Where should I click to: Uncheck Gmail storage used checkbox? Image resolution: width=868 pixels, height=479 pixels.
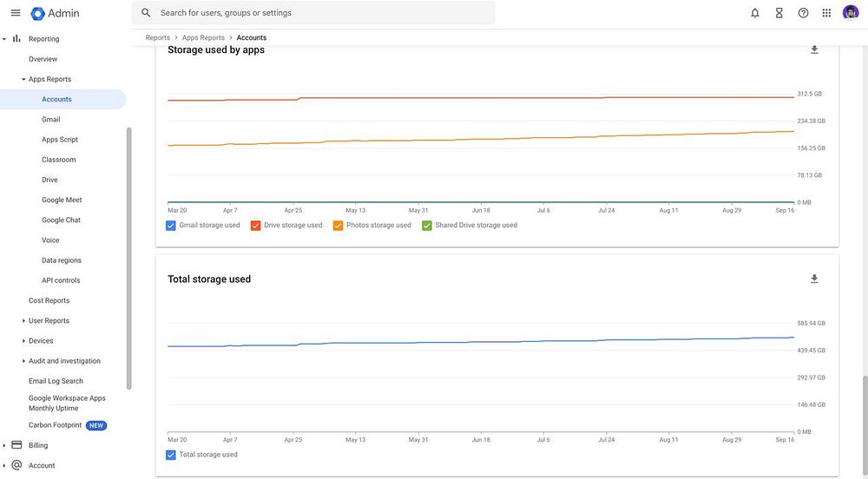click(171, 226)
